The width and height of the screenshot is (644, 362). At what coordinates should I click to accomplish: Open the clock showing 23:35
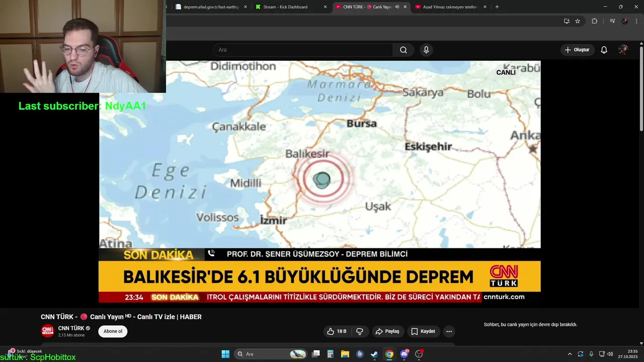tap(628, 354)
